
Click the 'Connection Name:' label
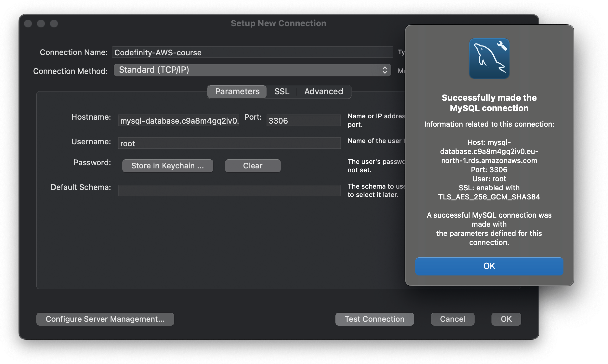[x=74, y=52]
